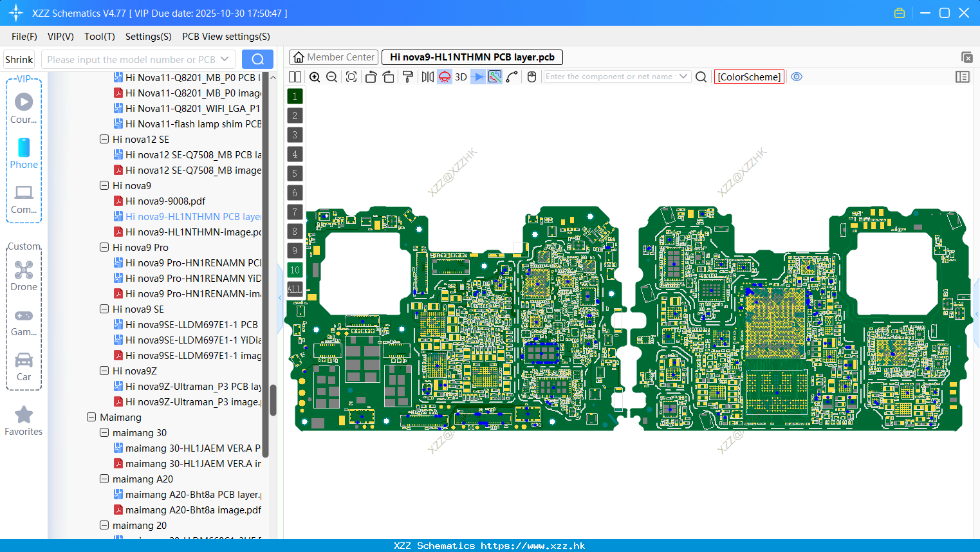Open component name dropdown arrow
The width and height of the screenshot is (980, 552).
pos(683,77)
